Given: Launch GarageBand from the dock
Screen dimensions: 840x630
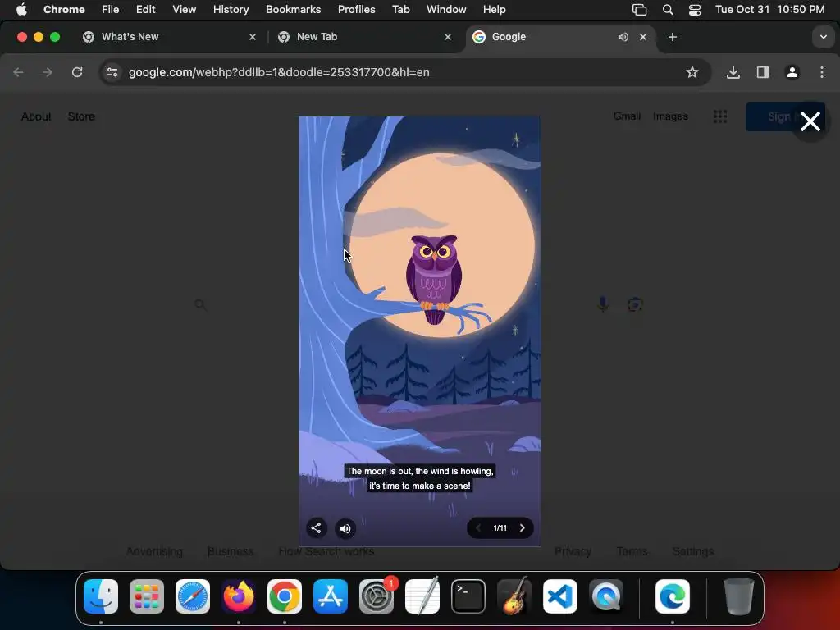Looking at the screenshot, I should 514,596.
